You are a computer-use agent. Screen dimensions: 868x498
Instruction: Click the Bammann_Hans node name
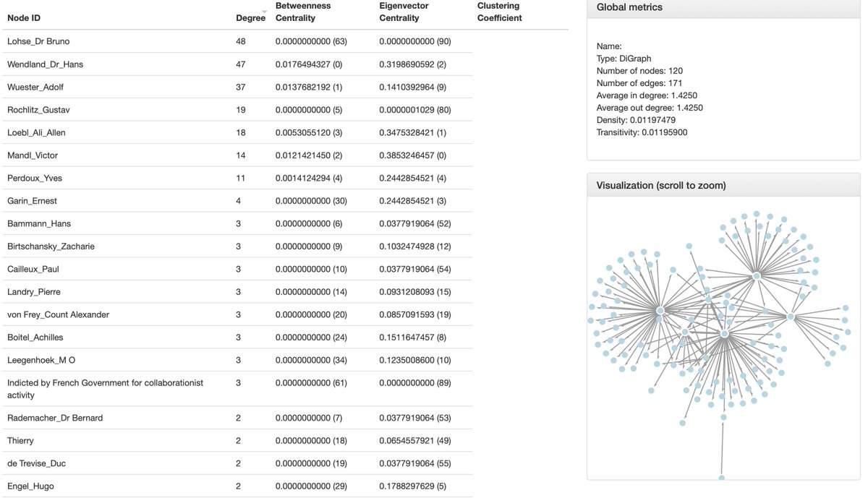tap(39, 224)
